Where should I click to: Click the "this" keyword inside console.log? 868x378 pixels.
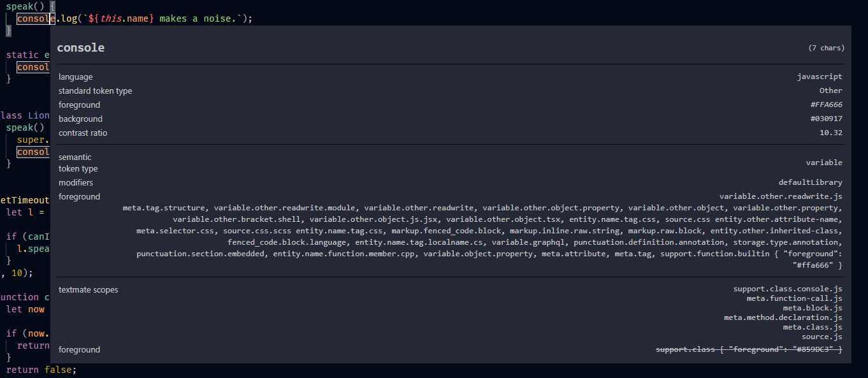(112, 18)
